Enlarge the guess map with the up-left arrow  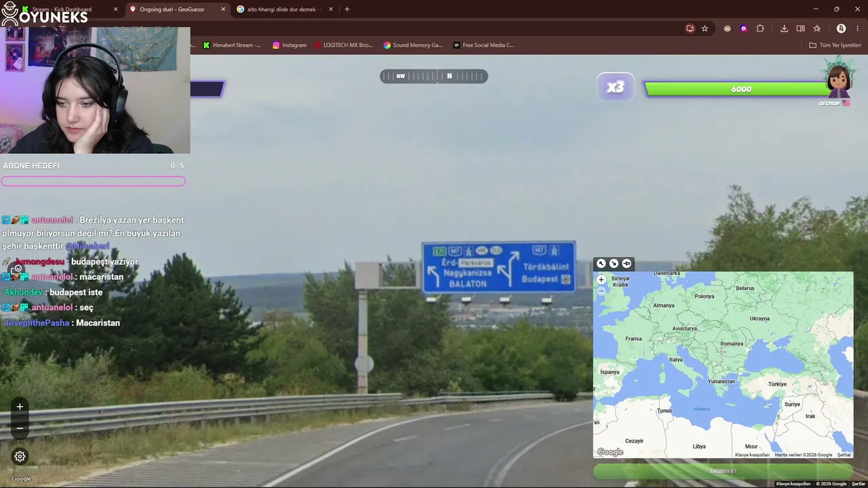[601, 264]
